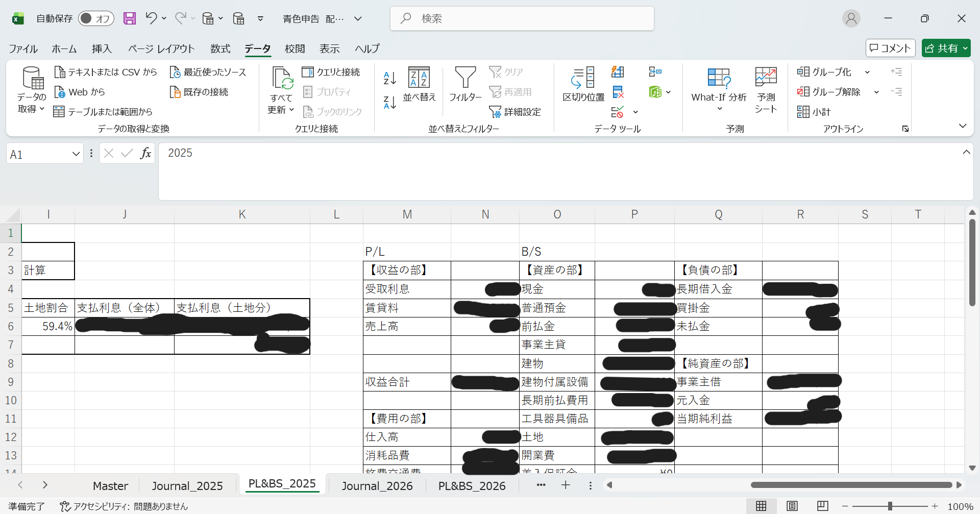Click テキストまたは CSV から button
Image resolution: width=980 pixels, height=514 pixels.
[106, 72]
